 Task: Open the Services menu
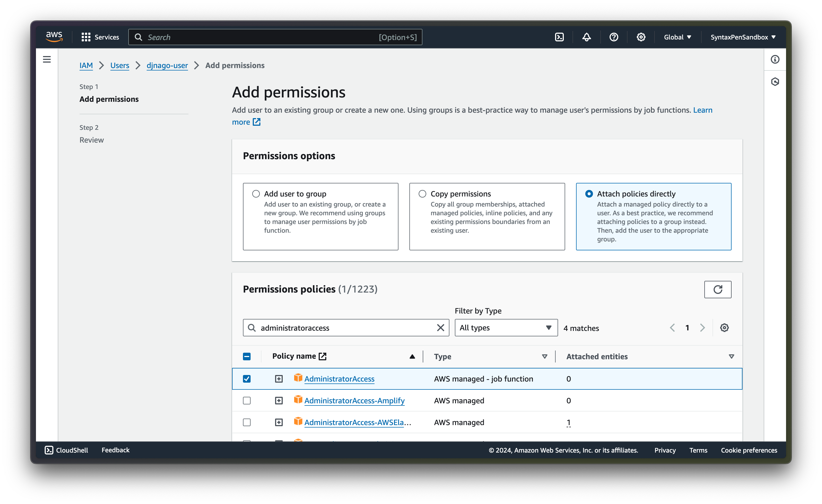click(x=100, y=37)
